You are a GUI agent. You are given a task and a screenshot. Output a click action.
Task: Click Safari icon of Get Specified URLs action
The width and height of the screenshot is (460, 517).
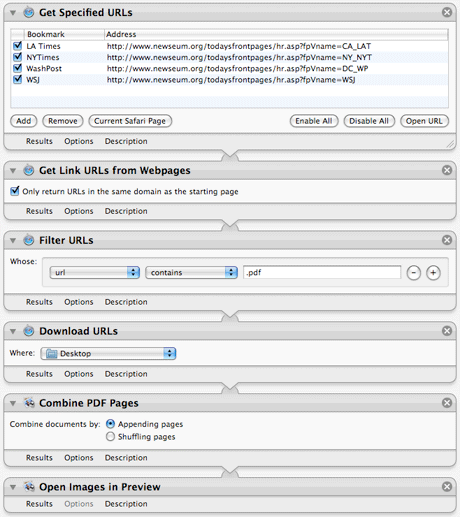pos(29,12)
